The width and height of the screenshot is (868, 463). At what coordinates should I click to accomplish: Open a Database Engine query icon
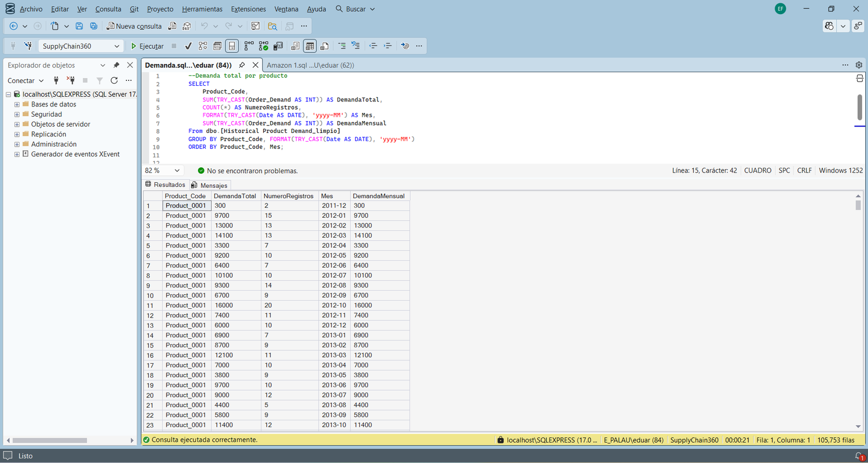pyautogui.click(x=172, y=26)
